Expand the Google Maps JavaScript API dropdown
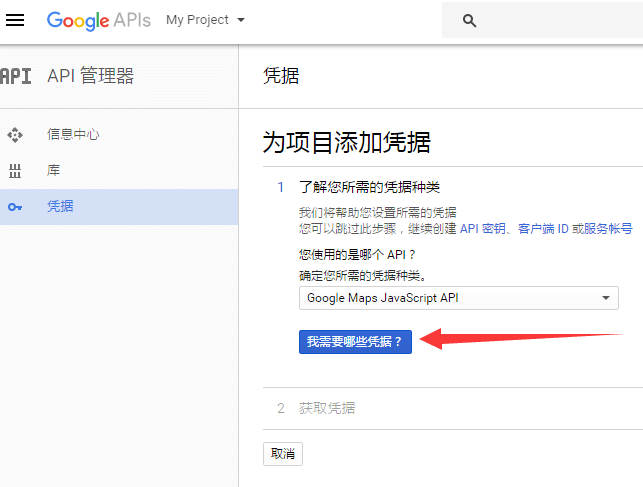 pyautogui.click(x=458, y=298)
